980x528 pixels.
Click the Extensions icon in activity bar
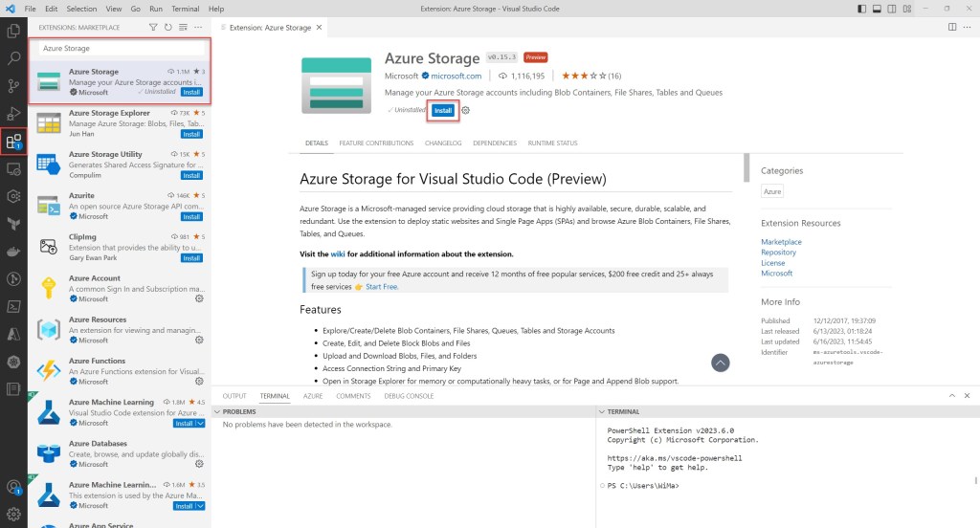pos(13,143)
